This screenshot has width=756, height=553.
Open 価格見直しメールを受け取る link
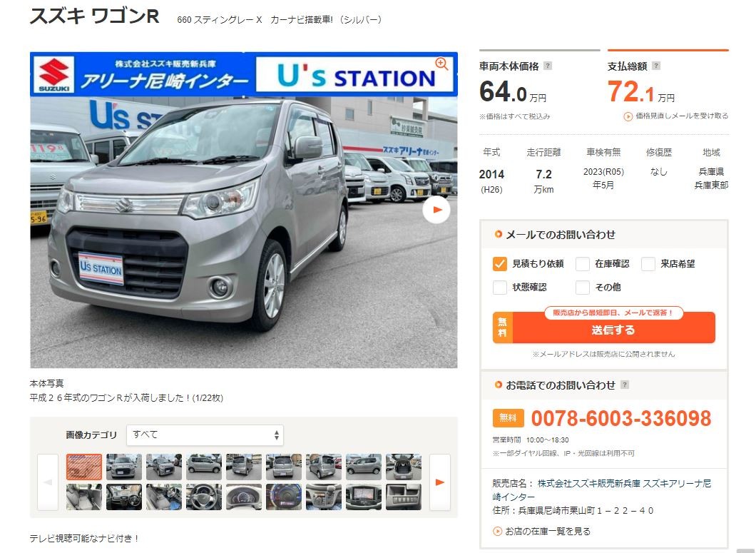coord(676,116)
